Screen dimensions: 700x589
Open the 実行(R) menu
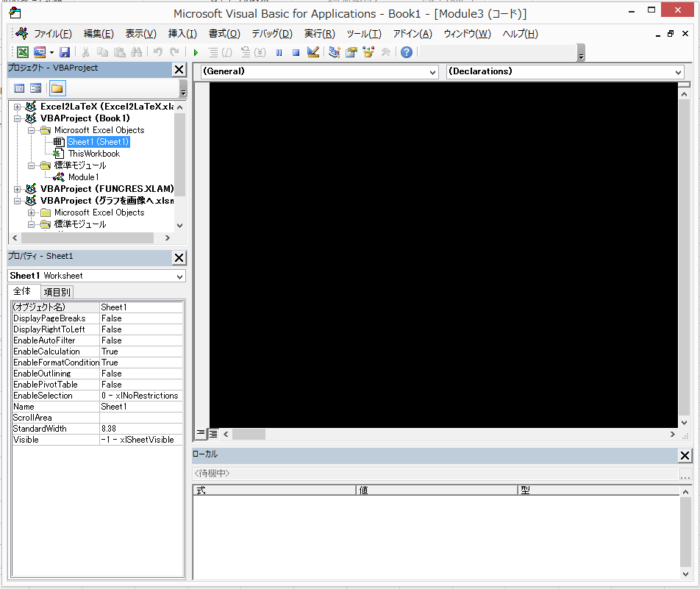(320, 34)
